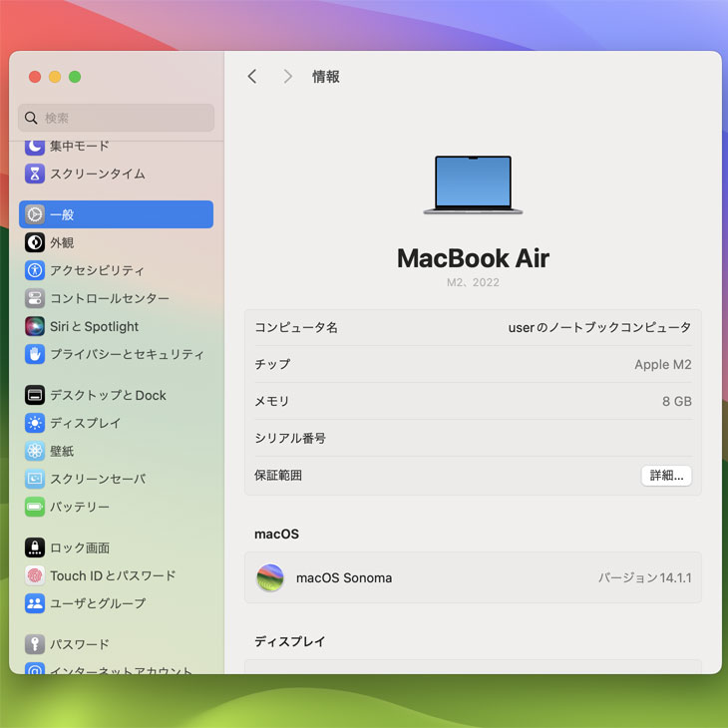Viewport: 728px width, 728px height.
Task: Click the 8 GB memory value
Action: pos(677,401)
